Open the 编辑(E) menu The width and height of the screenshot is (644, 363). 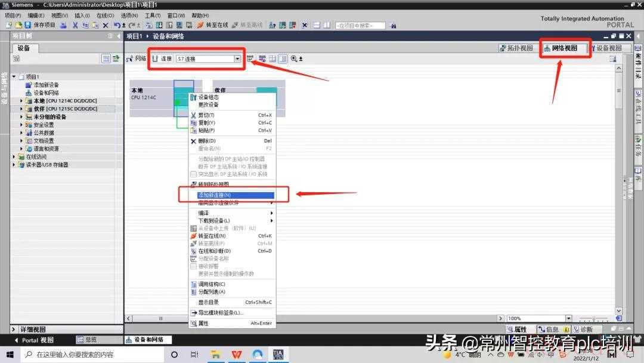[x=36, y=15]
